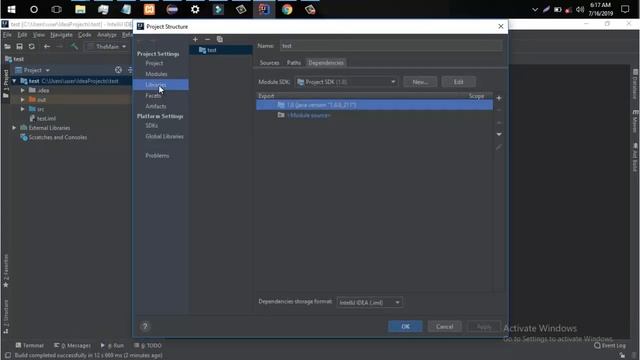The width and height of the screenshot is (640, 360).
Task: Open Task View on taskbar
Action: [56, 9]
